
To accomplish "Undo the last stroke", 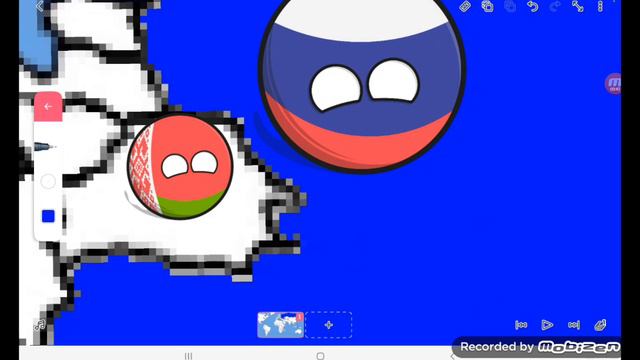I will [x=532, y=6].
